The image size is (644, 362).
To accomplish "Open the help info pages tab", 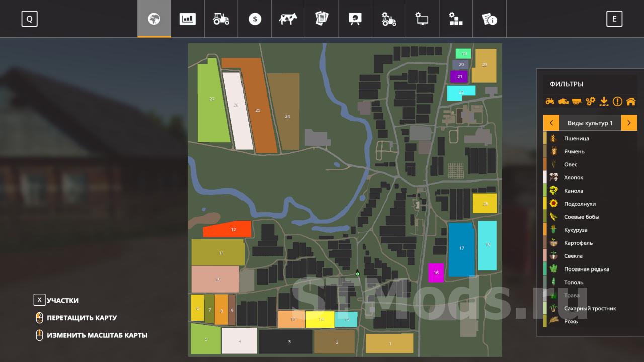I will [490, 19].
